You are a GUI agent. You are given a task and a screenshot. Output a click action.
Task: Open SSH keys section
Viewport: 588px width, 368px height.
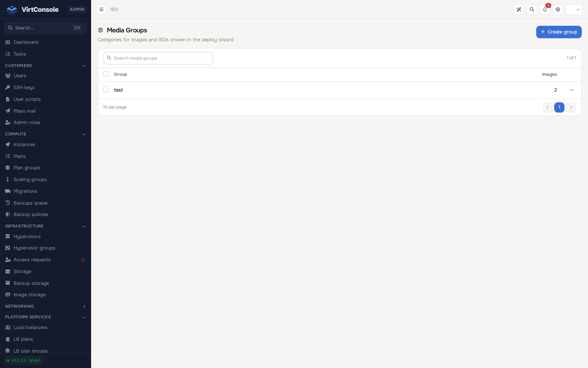click(45, 87)
